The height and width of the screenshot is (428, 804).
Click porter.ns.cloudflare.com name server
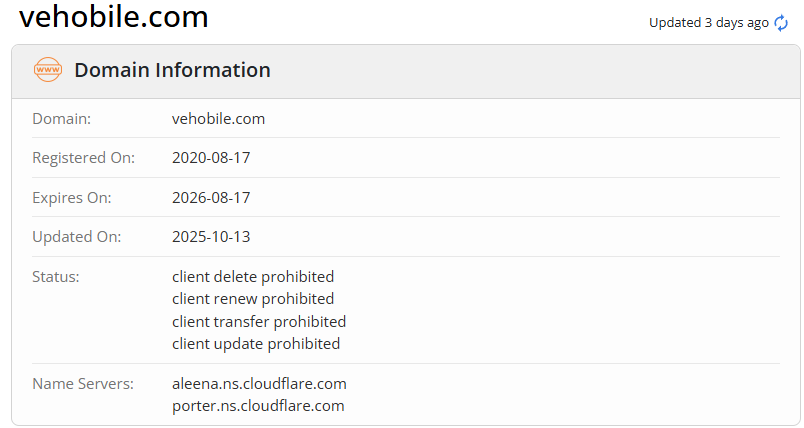point(258,406)
